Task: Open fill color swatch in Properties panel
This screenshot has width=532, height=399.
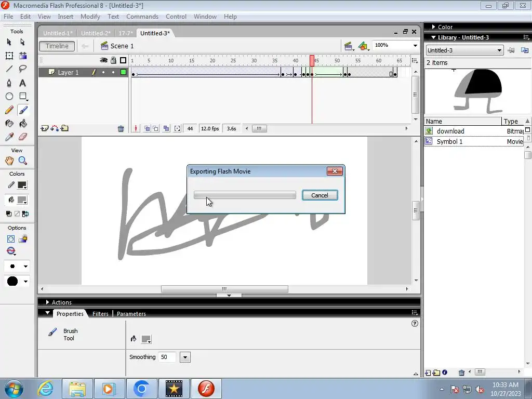Action: tap(146, 339)
